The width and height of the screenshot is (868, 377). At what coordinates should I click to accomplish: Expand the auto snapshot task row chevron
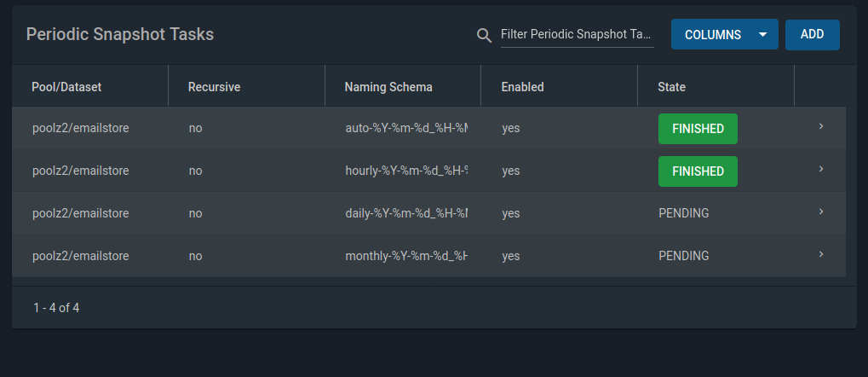point(821,126)
